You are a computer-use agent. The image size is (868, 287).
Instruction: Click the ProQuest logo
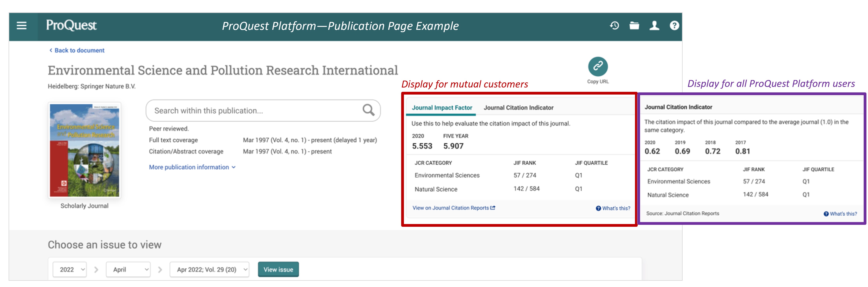71,25
